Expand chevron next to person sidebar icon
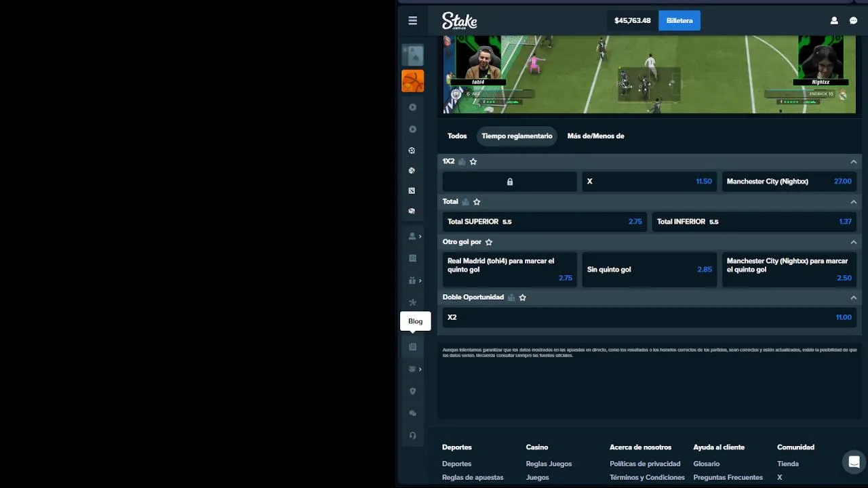The width and height of the screenshot is (868, 488). pos(420,236)
